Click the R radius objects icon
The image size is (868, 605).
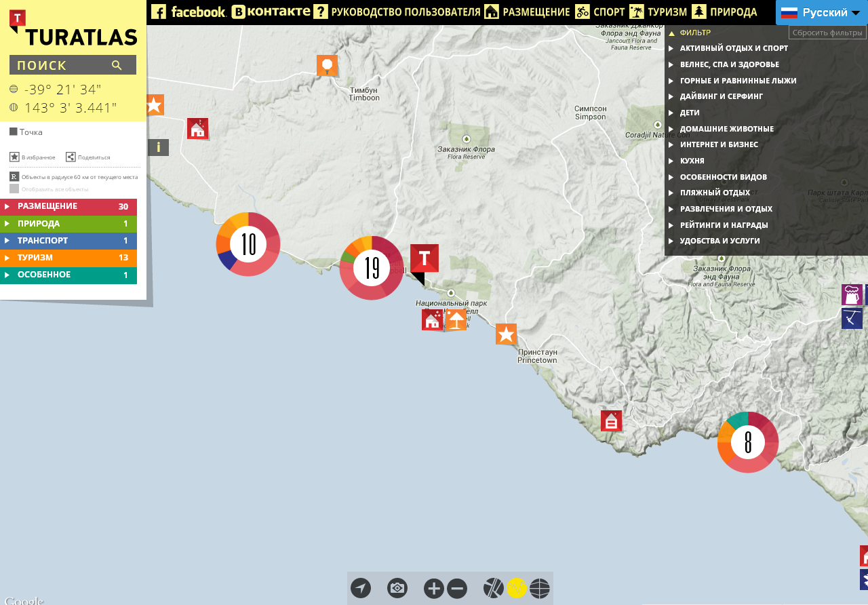(14, 176)
